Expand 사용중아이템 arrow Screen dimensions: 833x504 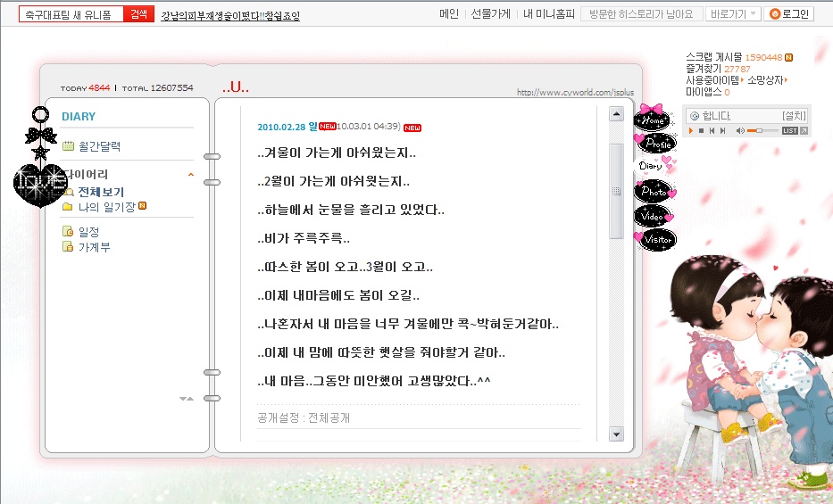click(742, 80)
